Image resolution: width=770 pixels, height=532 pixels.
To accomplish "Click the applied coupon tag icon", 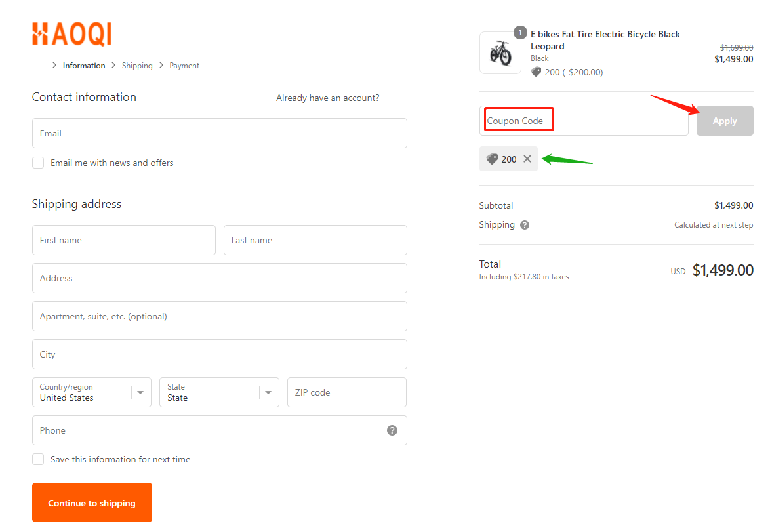I will pyautogui.click(x=491, y=159).
